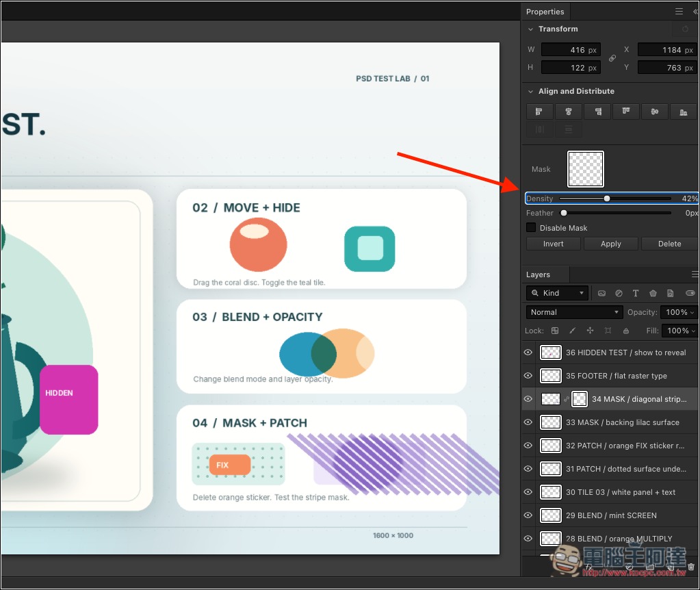The height and width of the screenshot is (590, 700).
Task: Align left edges in Align and Distribute
Action: coord(539,112)
